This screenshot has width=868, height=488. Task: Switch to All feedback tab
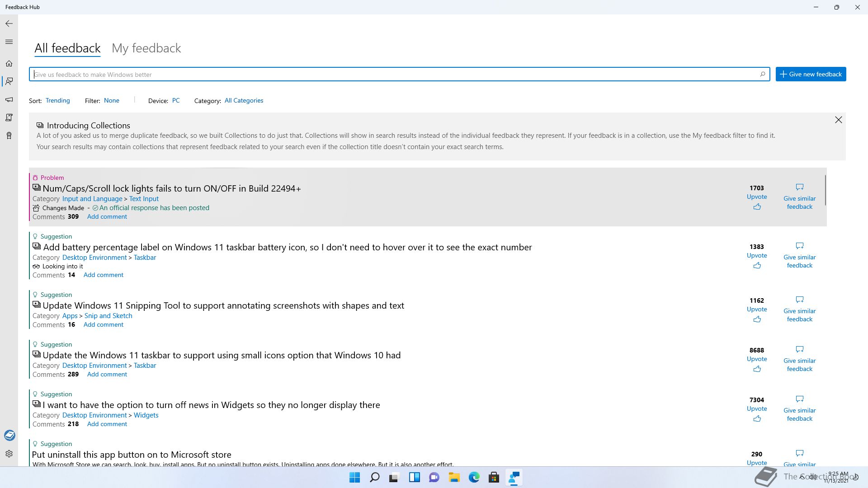tap(67, 48)
